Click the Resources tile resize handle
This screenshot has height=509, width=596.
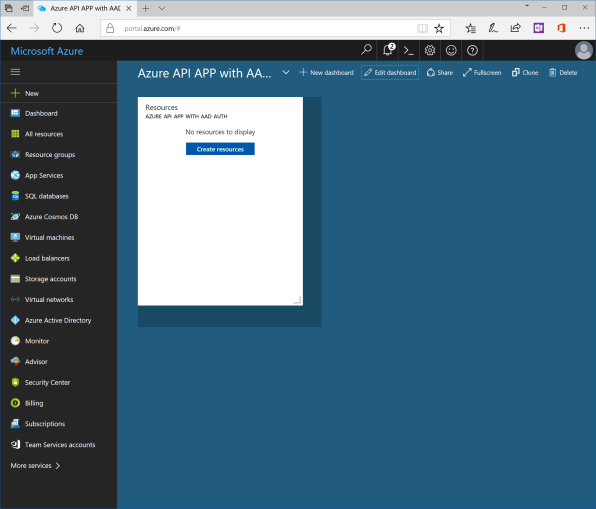[x=298, y=300]
